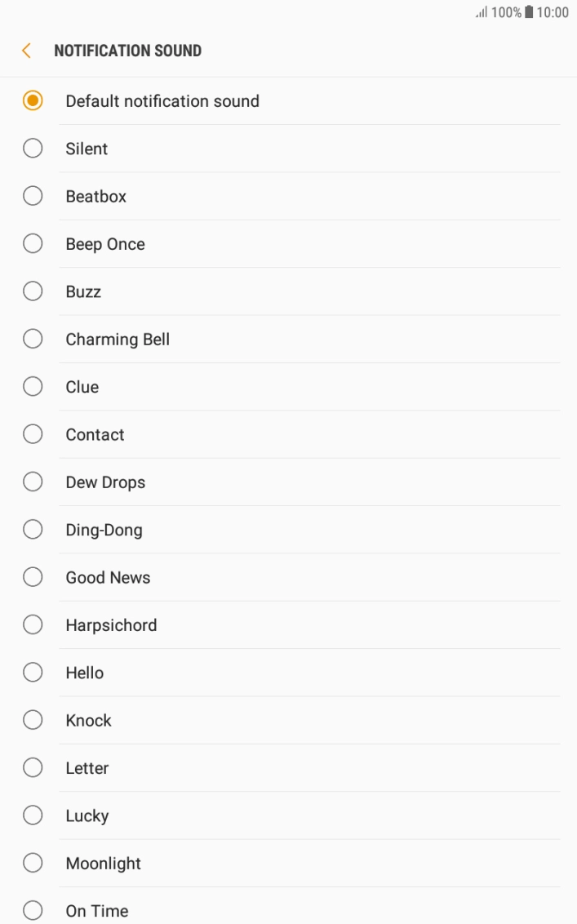Choose the On Time notification sound
The width and height of the screenshot is (577, 924).
pos(96,910)
